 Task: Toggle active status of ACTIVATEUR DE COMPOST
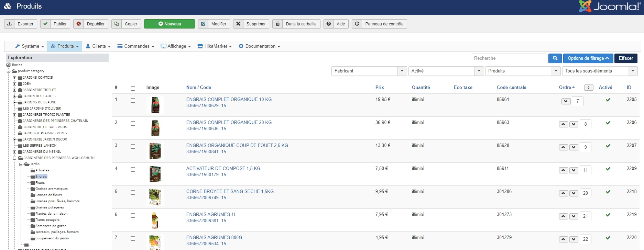tap(608, 169)
